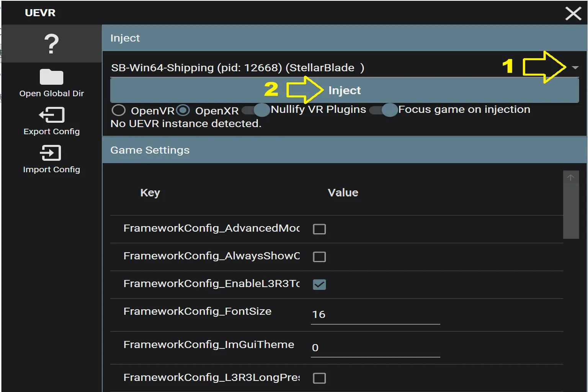Open the help question mark page

pyautogui.click(x=52, y=44)
